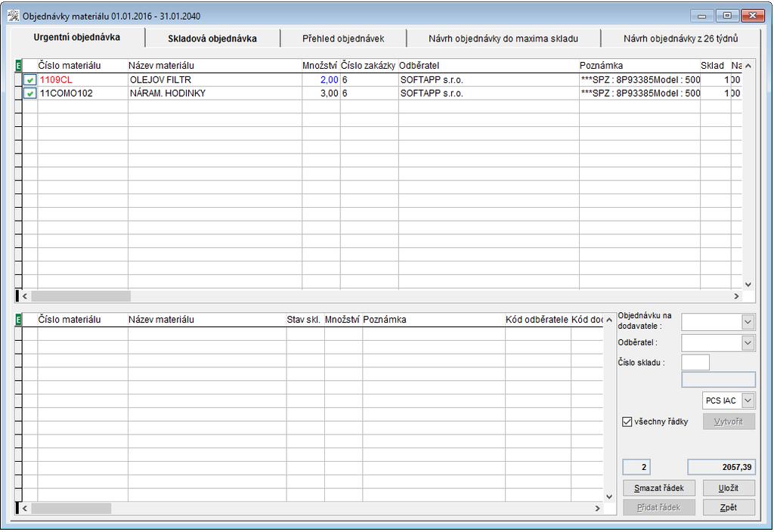Image resolution: width=774 pixels, height=532 pixels.
Task: Click the upper grid 'Množství' column header
Action: point(320,66)
